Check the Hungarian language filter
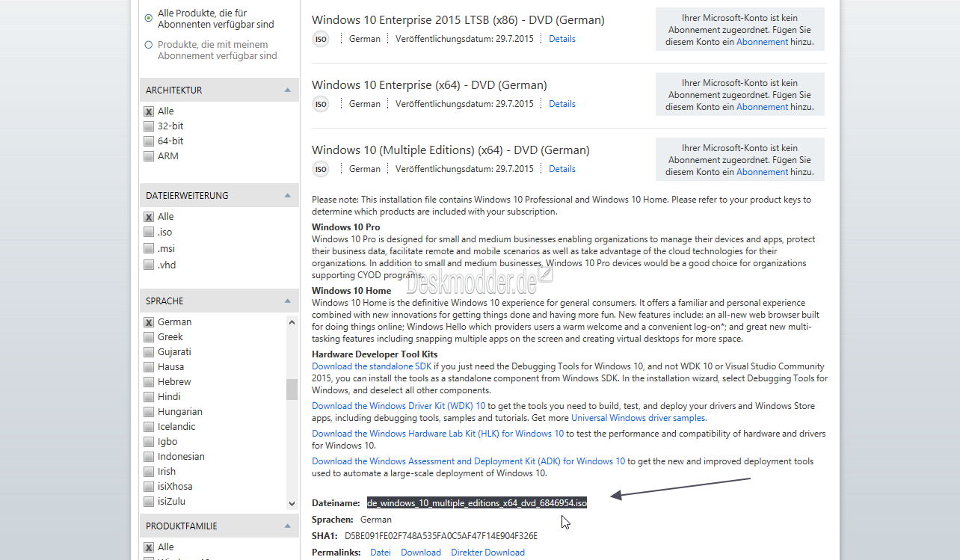This screenshot has width=960, height=560. coord(149,412)
